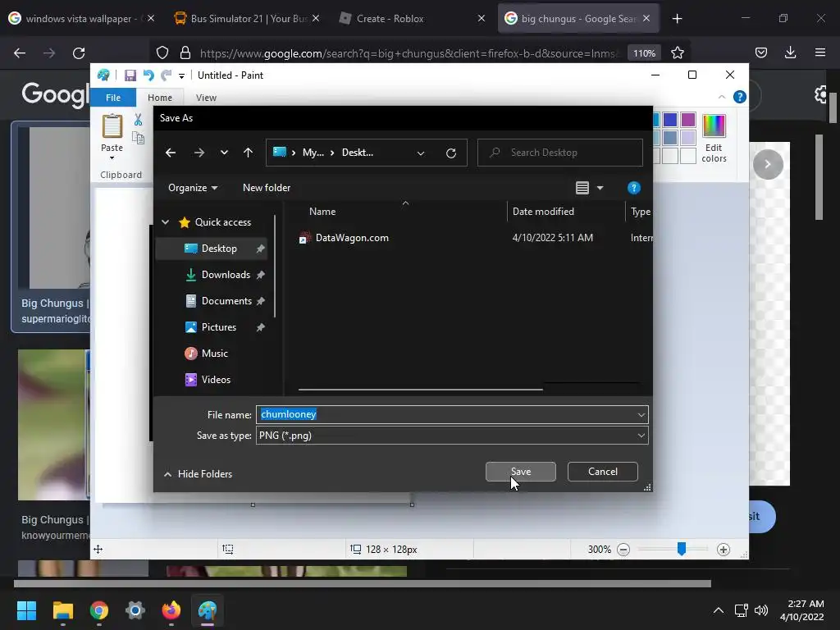Open the Windows Start menu
This screenshot has width=840, height=630.
pyautogui.click(x=26, y=610)
